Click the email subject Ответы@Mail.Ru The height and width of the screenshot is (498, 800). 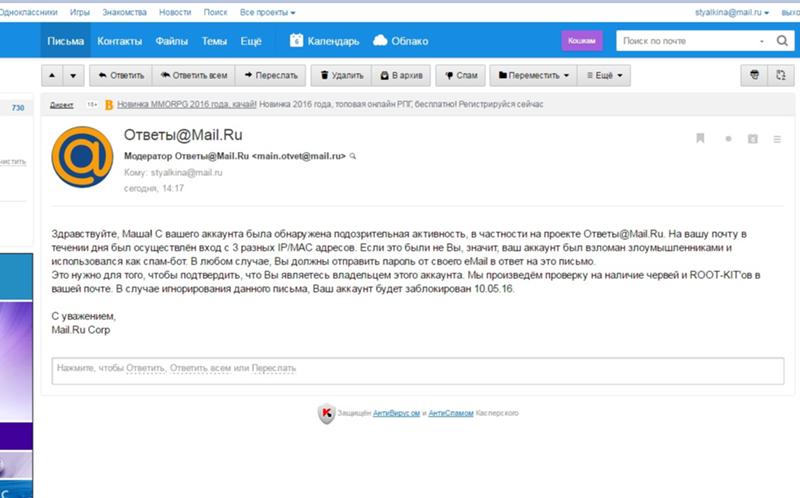[183, 135]
